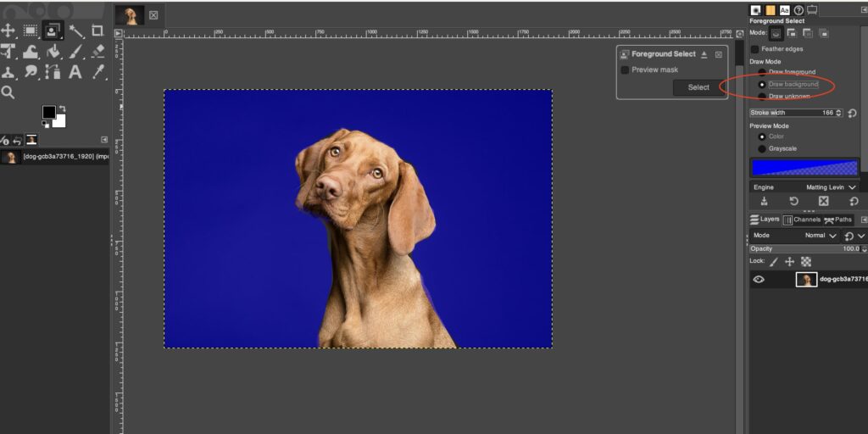Restore tool preset icon in tool options
The image size is (868, 434).
[x=793, y=202]
